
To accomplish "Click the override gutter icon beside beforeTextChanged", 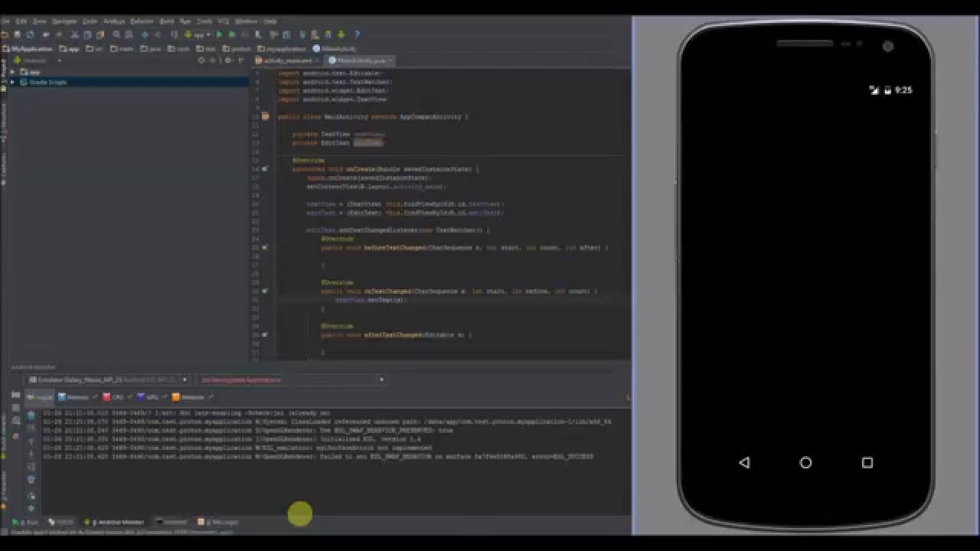I will click(x=265, y=247).
